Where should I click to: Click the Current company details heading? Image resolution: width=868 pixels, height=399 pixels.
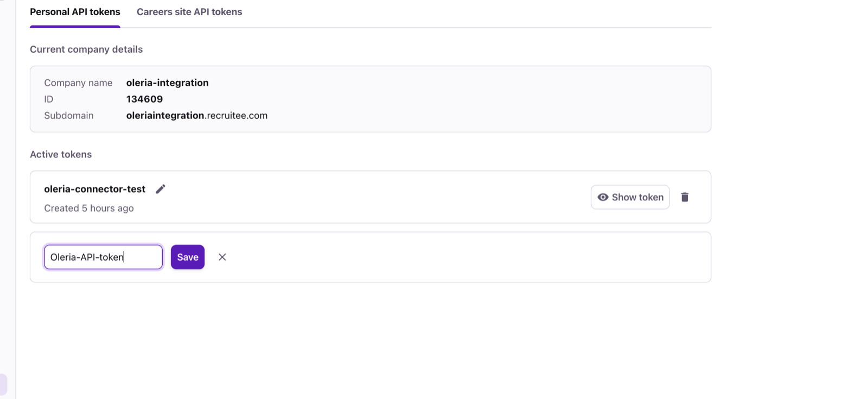86,49
